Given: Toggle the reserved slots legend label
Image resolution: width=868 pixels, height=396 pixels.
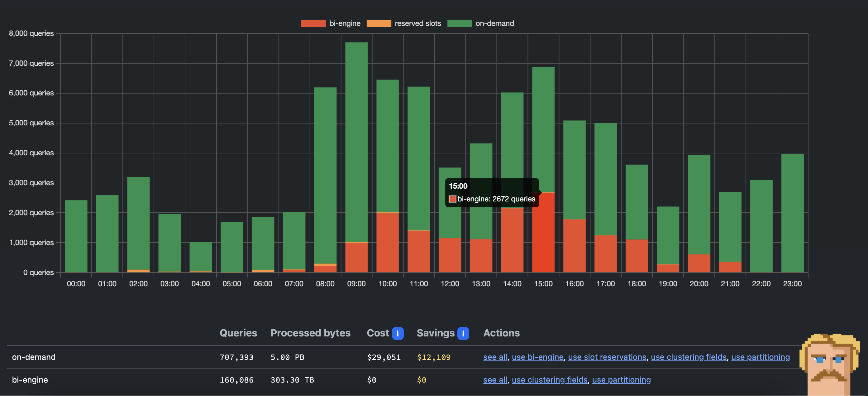Looking at the screenshot, I should click(x=418, y=23).
